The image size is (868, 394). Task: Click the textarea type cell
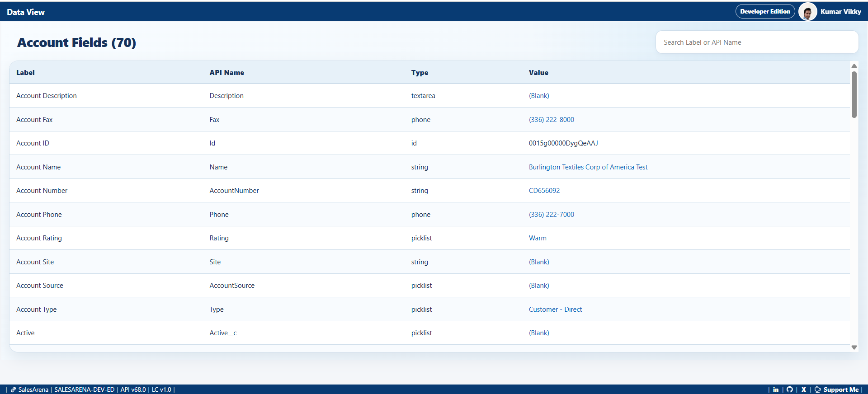click(423, 96)
